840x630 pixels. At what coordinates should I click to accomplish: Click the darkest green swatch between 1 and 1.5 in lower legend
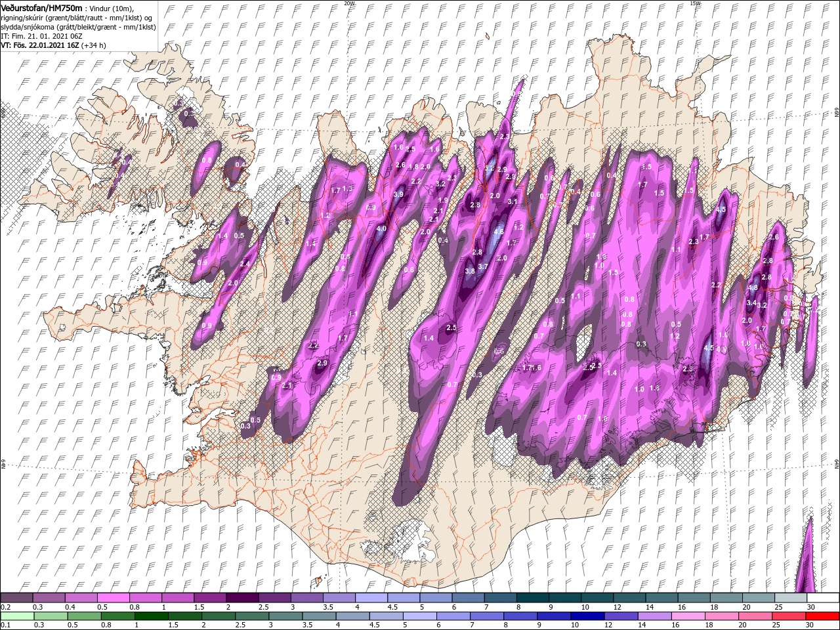(152, 616)
